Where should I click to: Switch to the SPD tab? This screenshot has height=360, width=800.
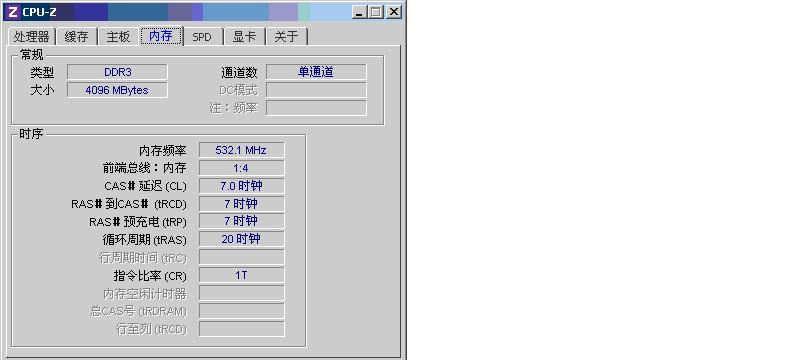202,37
